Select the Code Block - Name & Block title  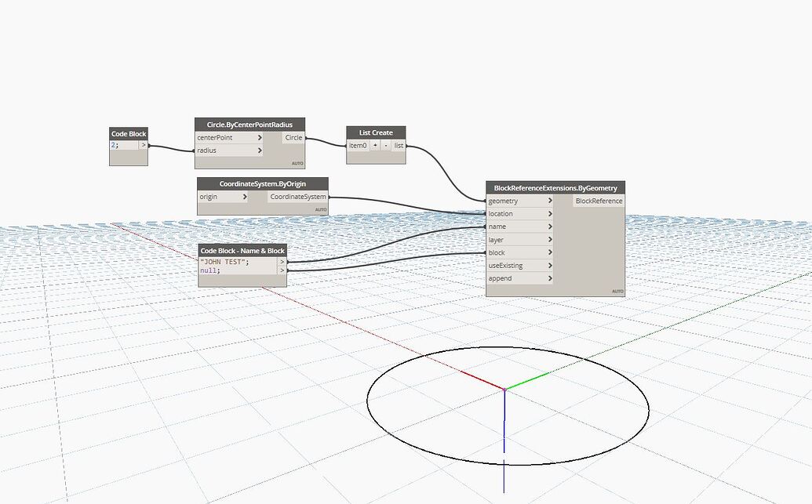tap(241, 251)
